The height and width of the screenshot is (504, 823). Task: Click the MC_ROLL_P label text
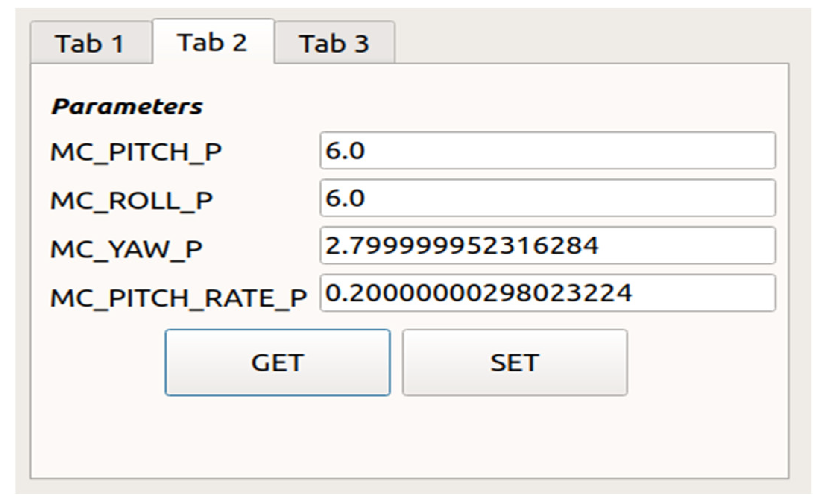click(132, 200)
